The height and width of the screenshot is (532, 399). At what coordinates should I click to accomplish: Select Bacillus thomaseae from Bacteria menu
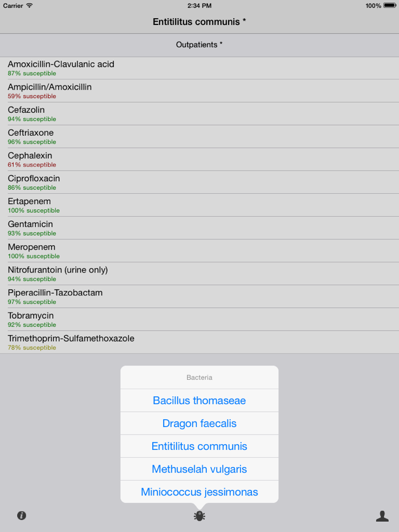click(199, 400)
